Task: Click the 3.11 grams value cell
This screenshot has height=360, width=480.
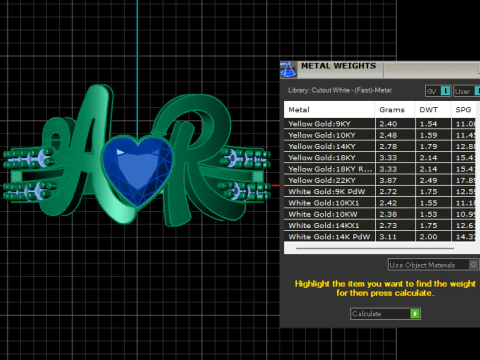Action: pyautogui.click(x=395, y=237)
